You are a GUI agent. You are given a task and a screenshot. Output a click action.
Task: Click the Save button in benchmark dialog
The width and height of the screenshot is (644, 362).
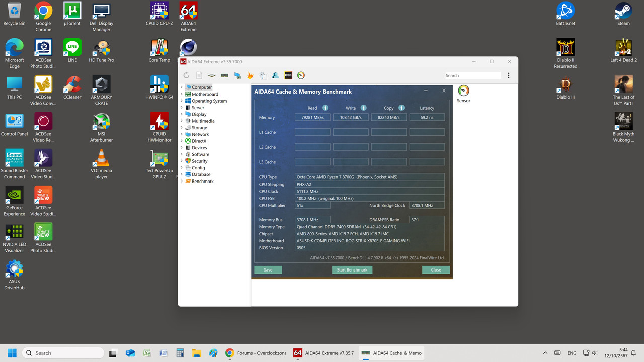[x=268, y=270]
